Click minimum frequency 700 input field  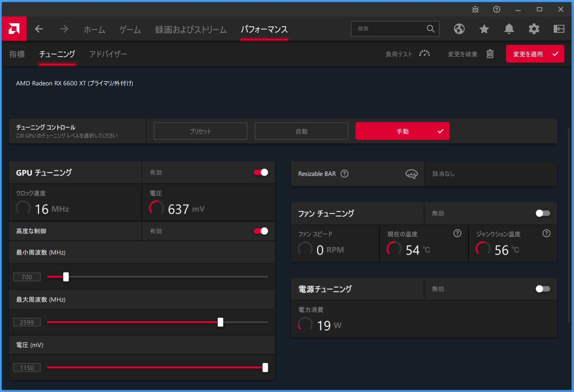tap(27, 277)
